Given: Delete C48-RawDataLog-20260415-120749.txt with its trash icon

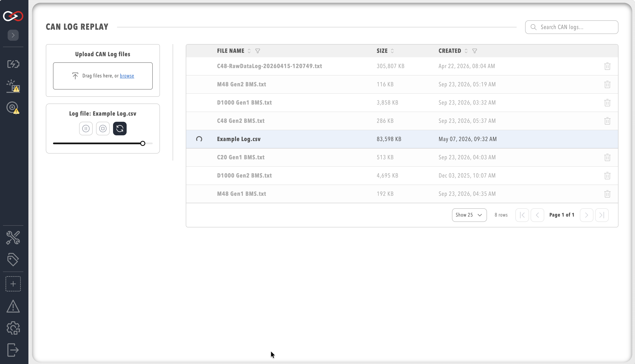Looking at the screenshot, I should pyautogui.click(x=607, y=66).
